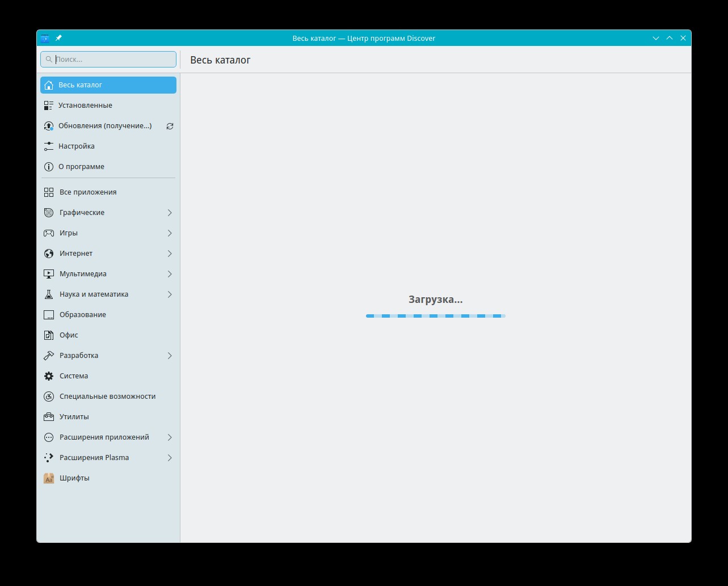Open the Установленные section
Screen dimensions: 728x586
108,106
